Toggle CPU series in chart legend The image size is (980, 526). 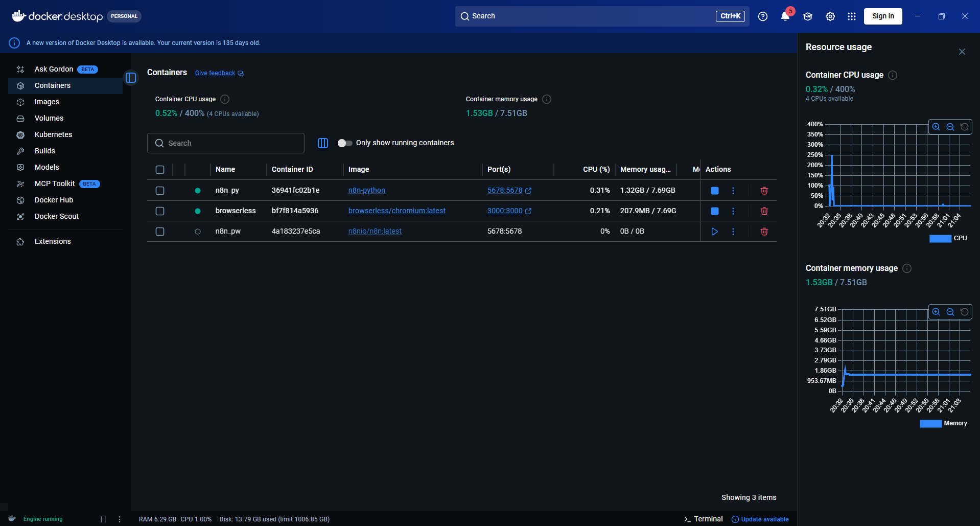click(x=948, y=238)
